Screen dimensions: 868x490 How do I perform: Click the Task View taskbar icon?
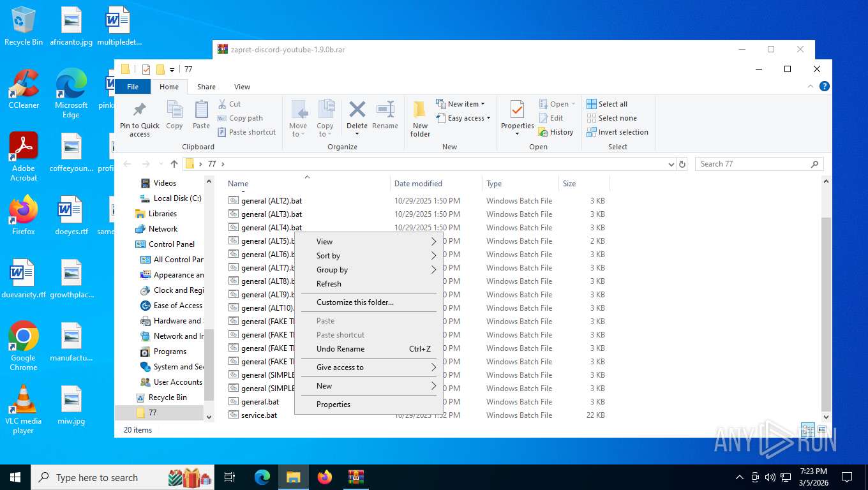click(230, 477)
